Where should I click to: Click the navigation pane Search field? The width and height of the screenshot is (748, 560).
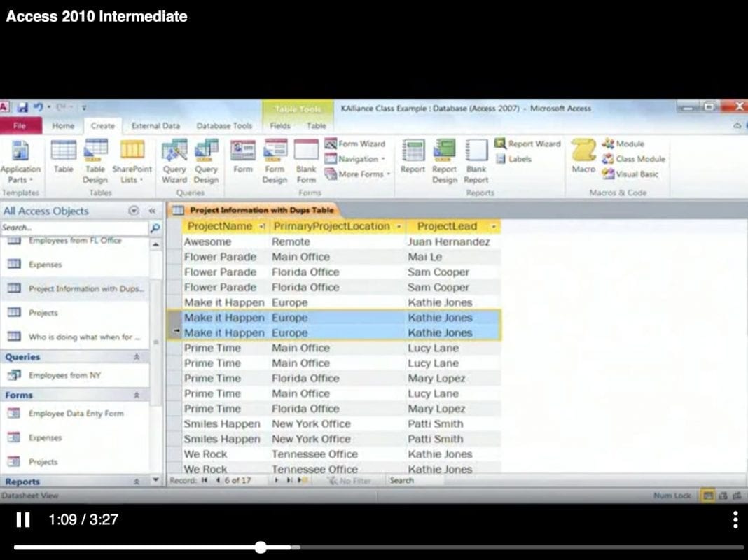click(x=74, y=227)
